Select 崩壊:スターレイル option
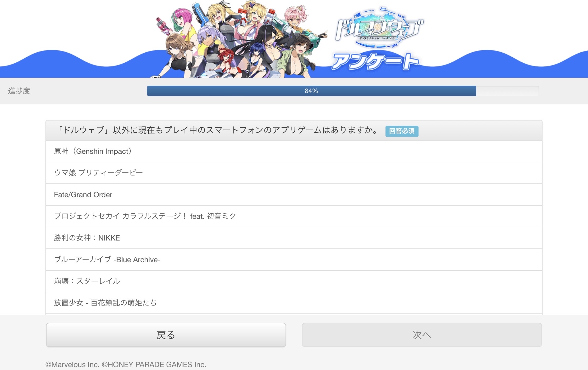The height and width of the screenshot is (370, 588). click(294, 281)
